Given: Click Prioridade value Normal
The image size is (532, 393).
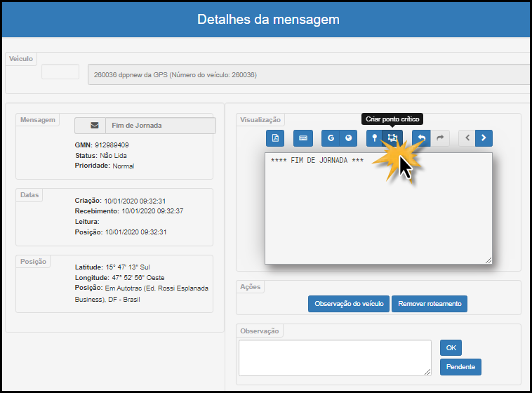Looking at the screenshot, I should (x=123, y=166).
